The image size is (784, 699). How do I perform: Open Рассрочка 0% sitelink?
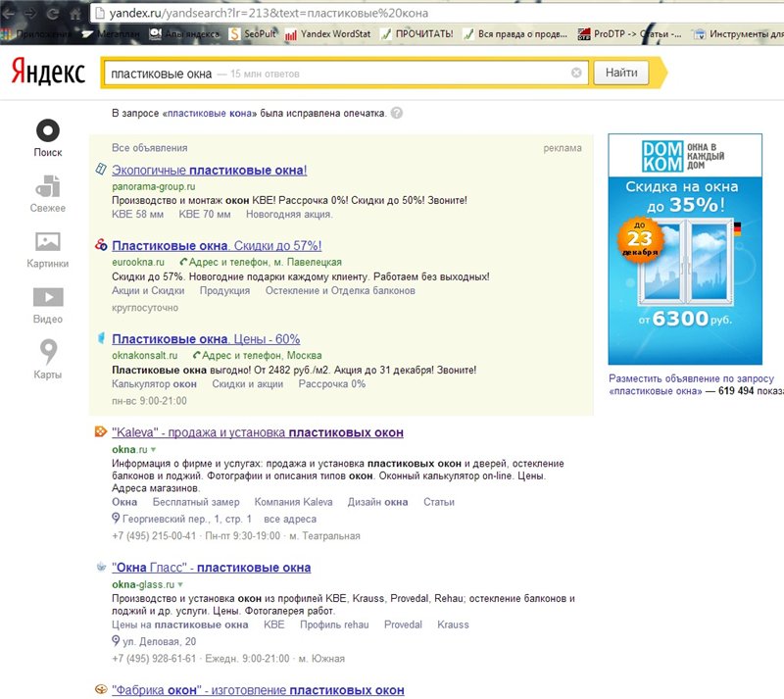[332, 384]
